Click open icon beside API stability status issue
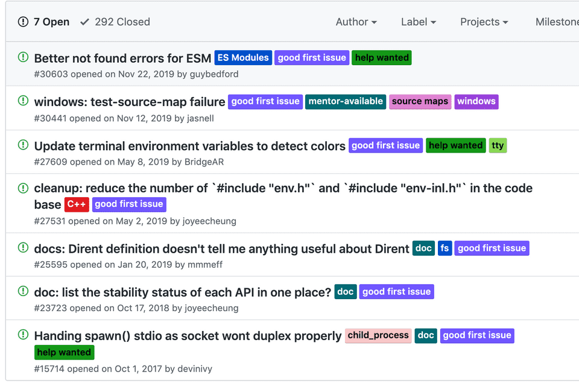 pyautogui.click(x=23, y=291)
